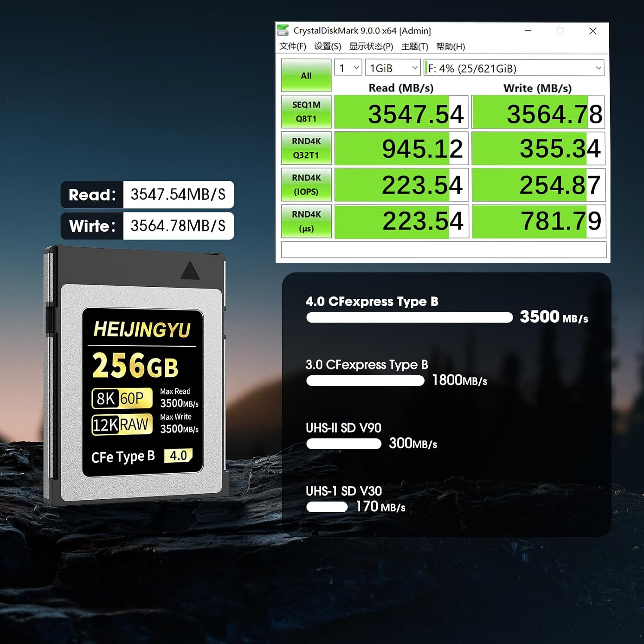Run all benchmarks with the All button
The width and height of the screenshot is (644, 644).
(306, 76)
